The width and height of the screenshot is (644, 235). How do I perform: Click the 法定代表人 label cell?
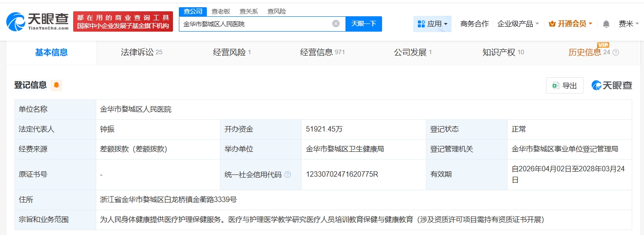[55, 129]
